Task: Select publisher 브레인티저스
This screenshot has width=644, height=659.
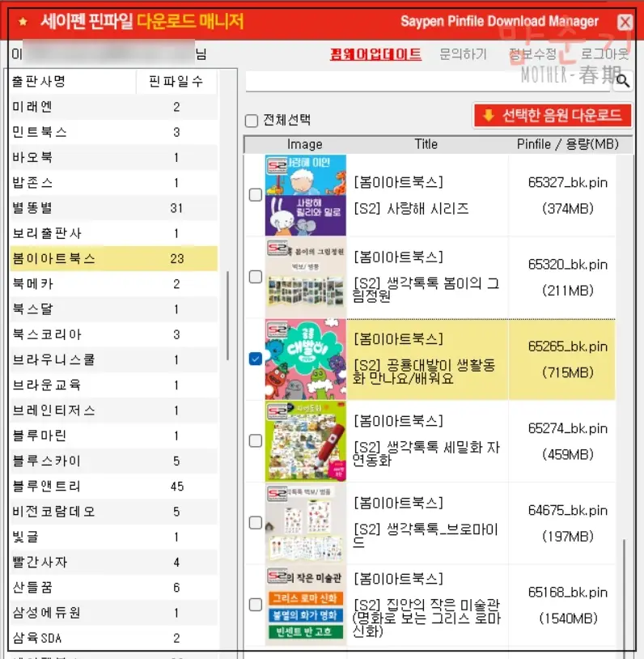Action: click(113, 410)
